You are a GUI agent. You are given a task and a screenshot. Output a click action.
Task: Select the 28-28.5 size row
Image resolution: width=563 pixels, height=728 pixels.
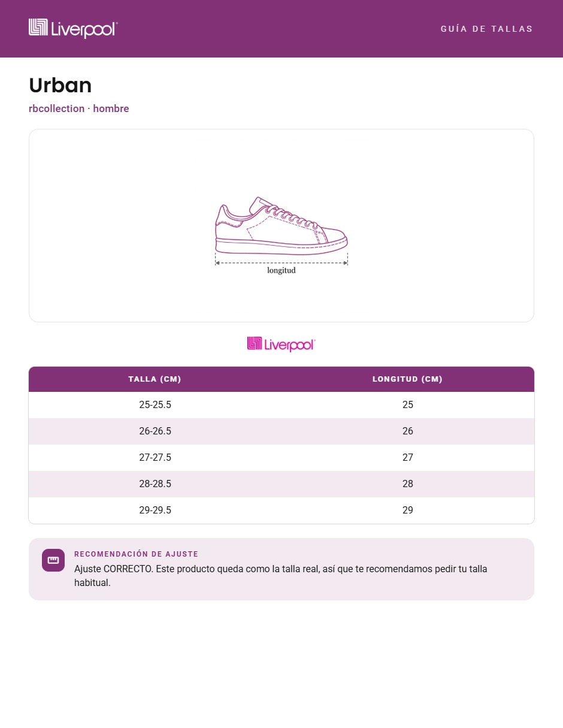pyautogui.click(x=281, y=484)
